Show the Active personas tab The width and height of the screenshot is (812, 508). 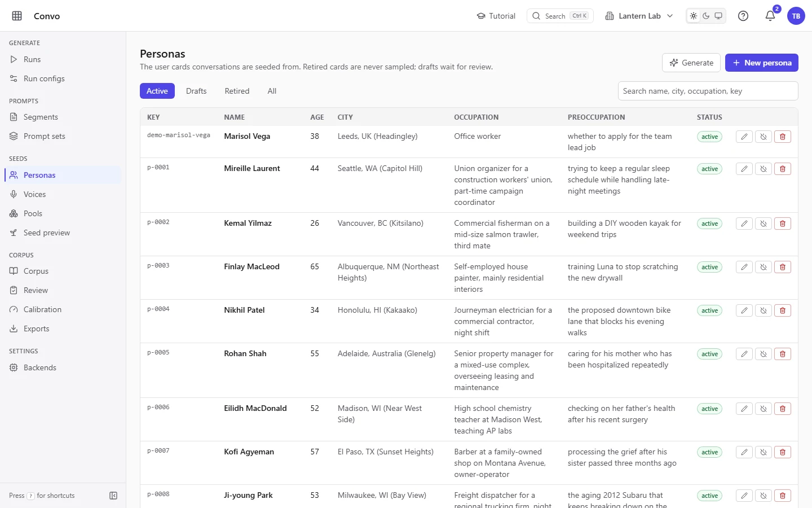coord(157,91)
